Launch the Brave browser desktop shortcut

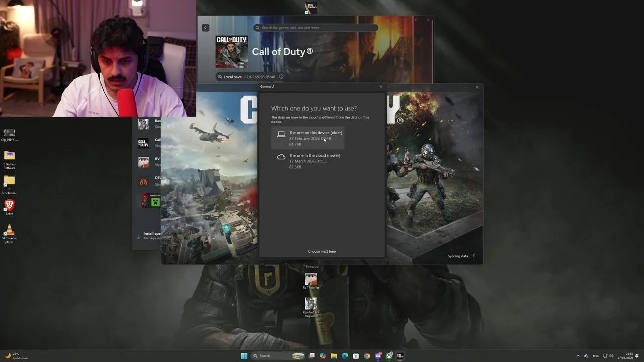click(9, 207)
